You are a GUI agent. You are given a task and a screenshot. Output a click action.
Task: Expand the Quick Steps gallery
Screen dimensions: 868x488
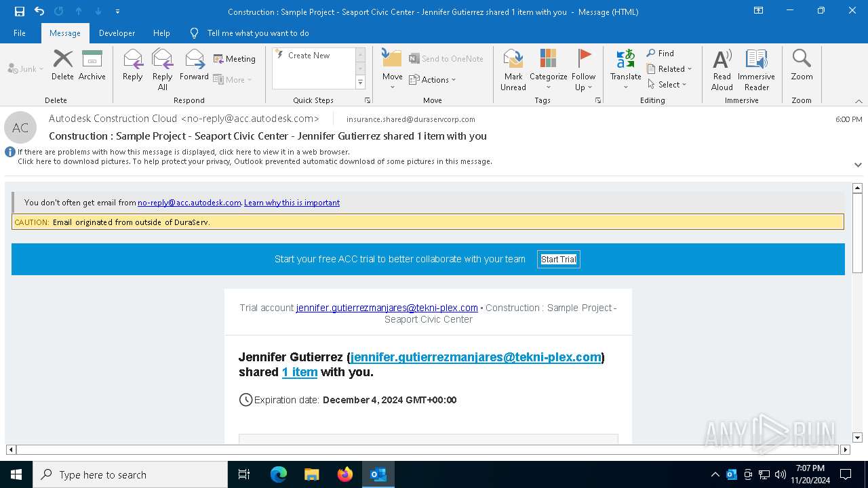click(x=360, y=83)
